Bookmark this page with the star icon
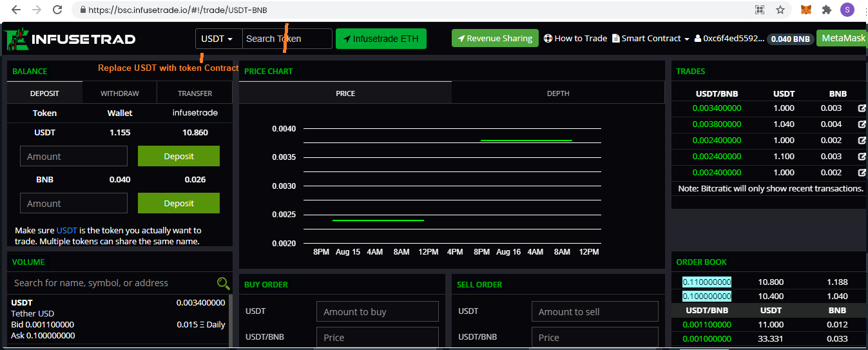The width and height of the screenshot is (868, 350). pos(780,10)
